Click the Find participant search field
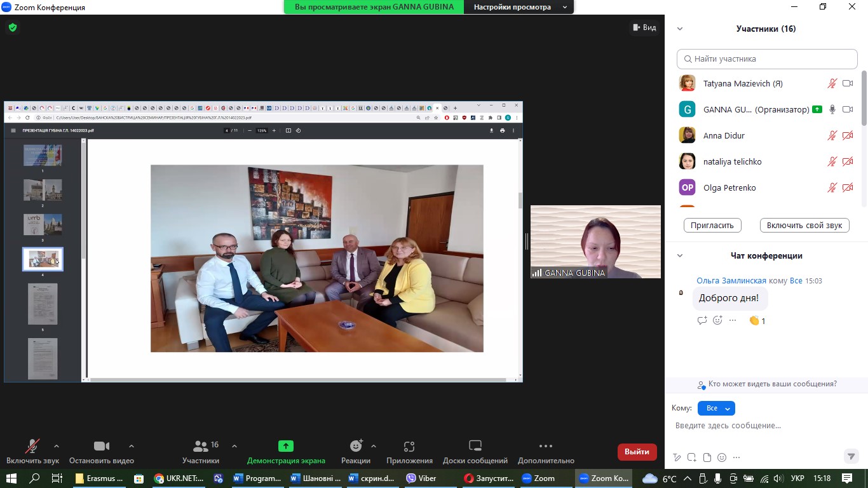The height and width of the screenshot is (488, 868). pyautogui.click(x=767, y=59)
